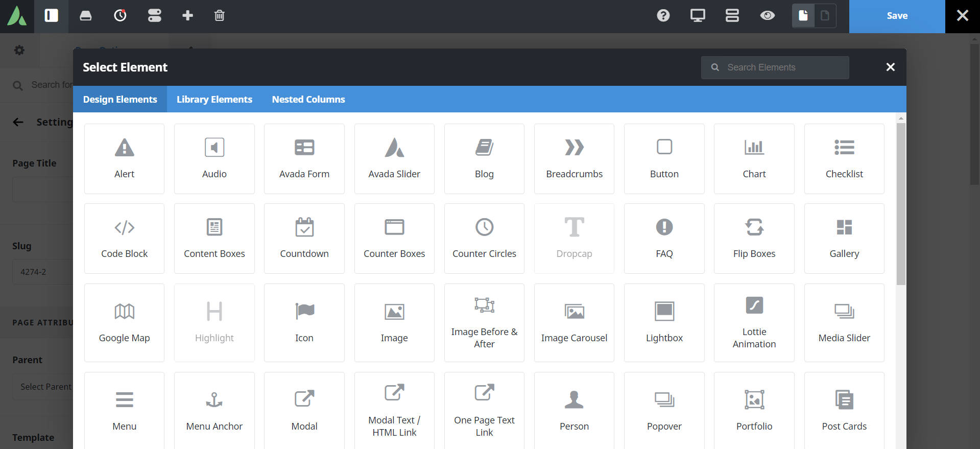Select the Modal element

click(x=304, y=411)
